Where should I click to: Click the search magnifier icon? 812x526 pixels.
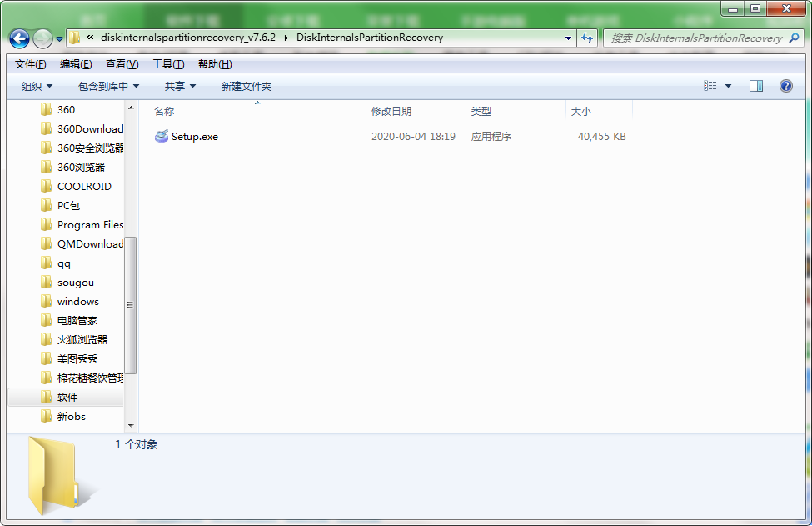[794, 38]
